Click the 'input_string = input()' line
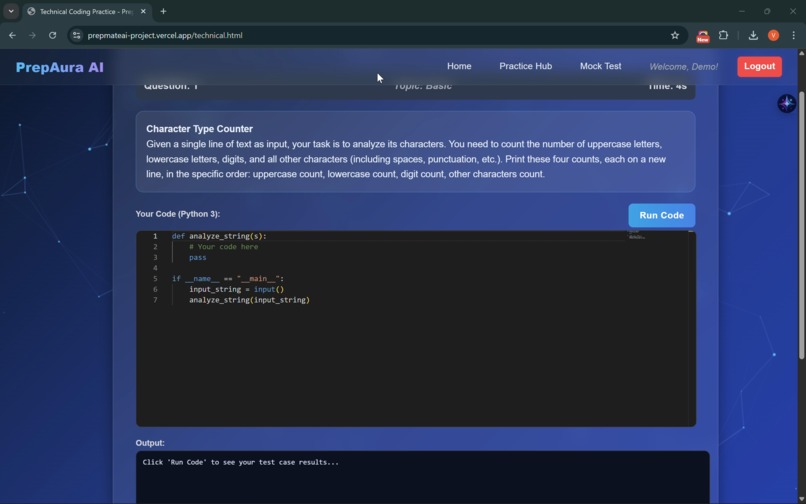The height and width of the screenshot is (504, 806). point(236,290)
